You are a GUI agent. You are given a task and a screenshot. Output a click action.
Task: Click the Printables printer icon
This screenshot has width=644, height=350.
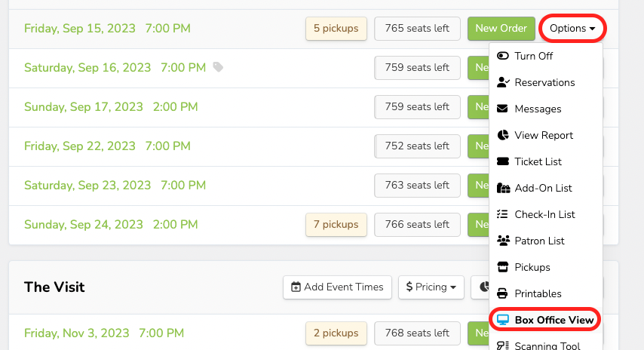tap(503, 293)
